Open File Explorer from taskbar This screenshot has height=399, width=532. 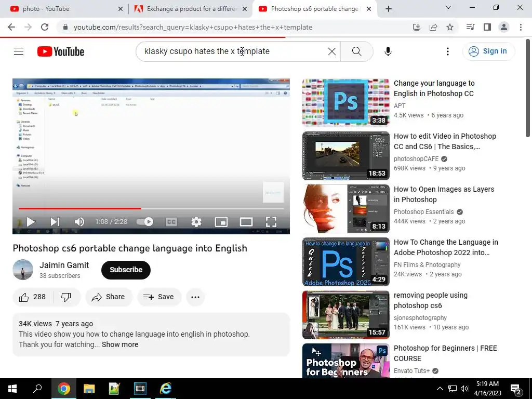coord(89,389)
